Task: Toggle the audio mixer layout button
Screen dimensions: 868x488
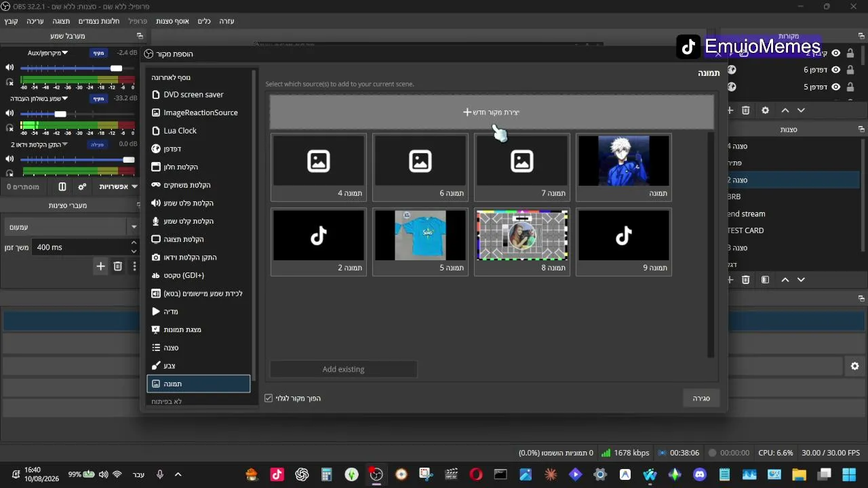Action: coord(62,186)
